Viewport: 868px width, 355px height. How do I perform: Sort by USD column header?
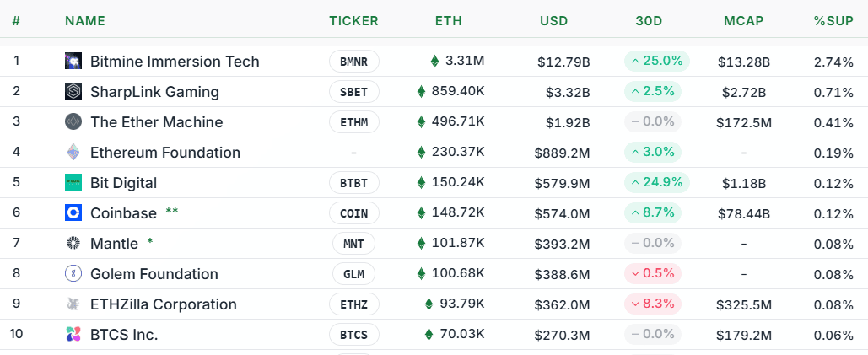click(553, 21)
